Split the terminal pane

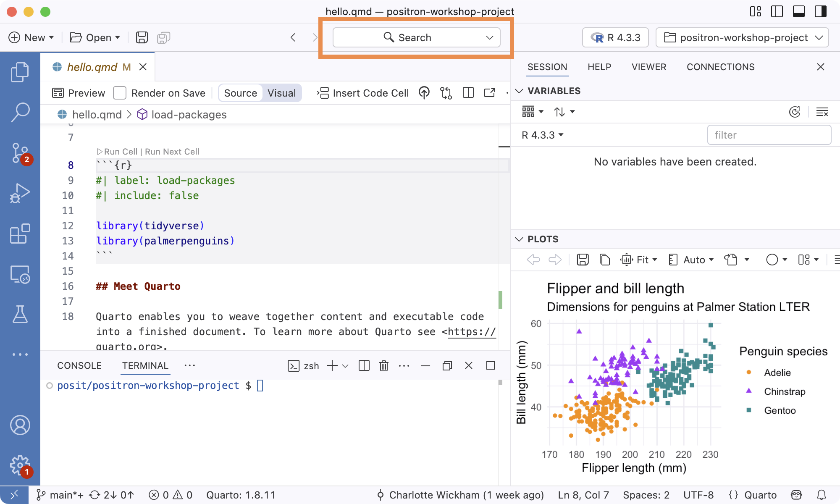(364, 366)
